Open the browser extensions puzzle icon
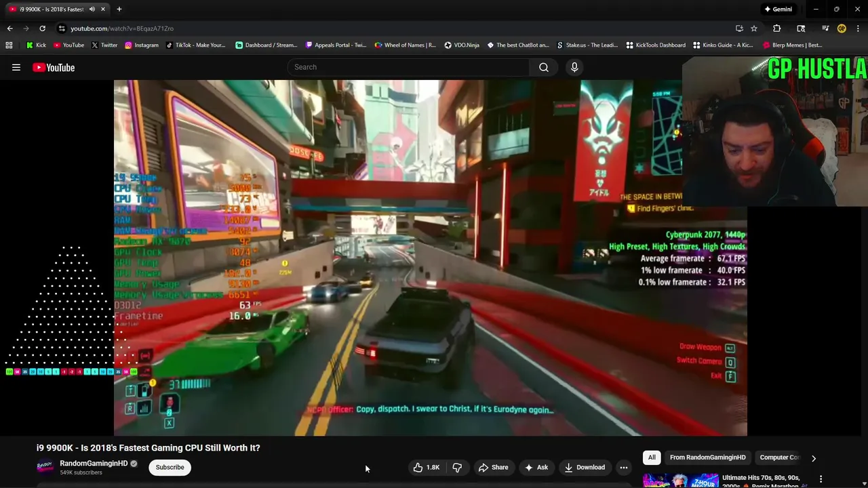The height and width of the screenshot is (488, 868). click(x=776, y=28)
